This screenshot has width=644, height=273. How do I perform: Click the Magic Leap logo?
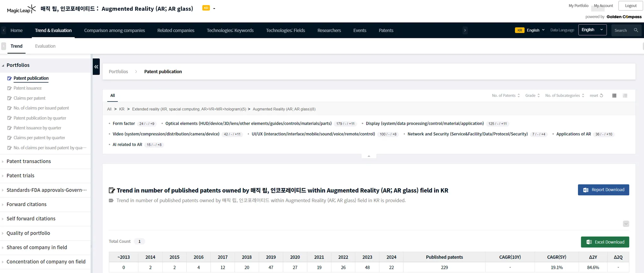coord(21,9)
